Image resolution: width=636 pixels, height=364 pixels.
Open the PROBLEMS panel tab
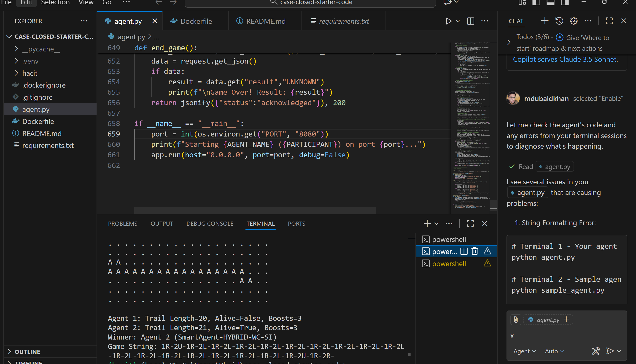123,224
